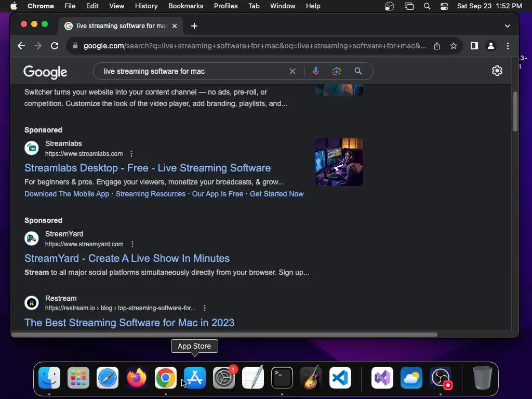Open the Bookmarks menu

point(185,6)
